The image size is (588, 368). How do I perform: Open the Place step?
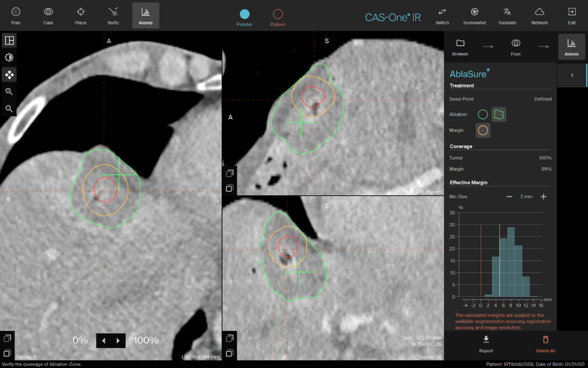81,15
